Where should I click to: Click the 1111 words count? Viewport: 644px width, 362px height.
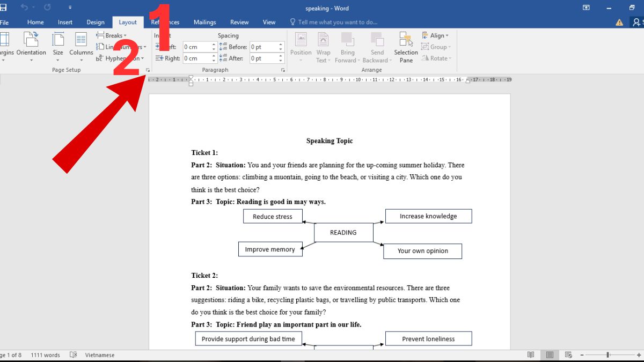tap(45, 355)
